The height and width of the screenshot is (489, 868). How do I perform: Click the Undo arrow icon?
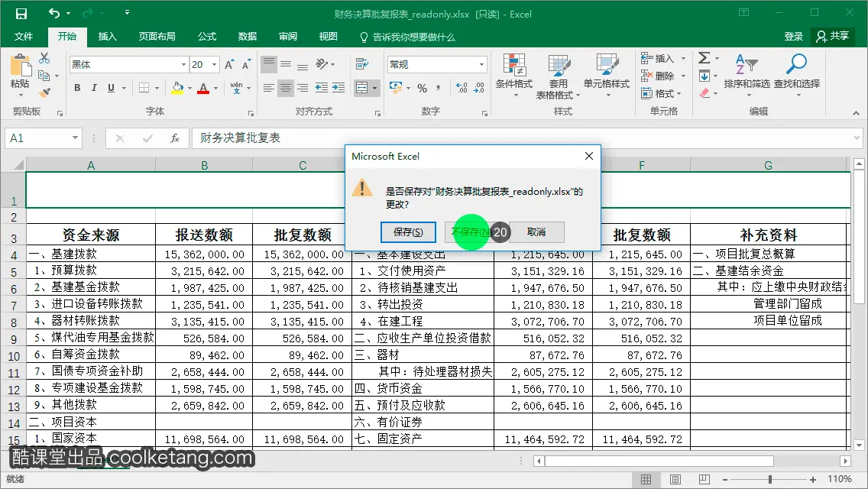pyautogui.click(x=54, y=13)
